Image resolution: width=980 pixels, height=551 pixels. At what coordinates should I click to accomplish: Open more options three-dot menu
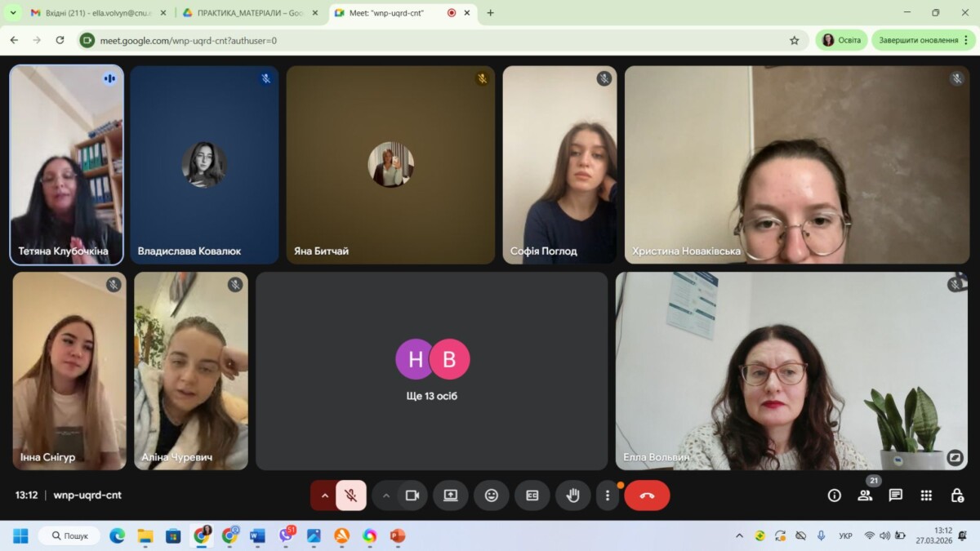coord(607,495)
